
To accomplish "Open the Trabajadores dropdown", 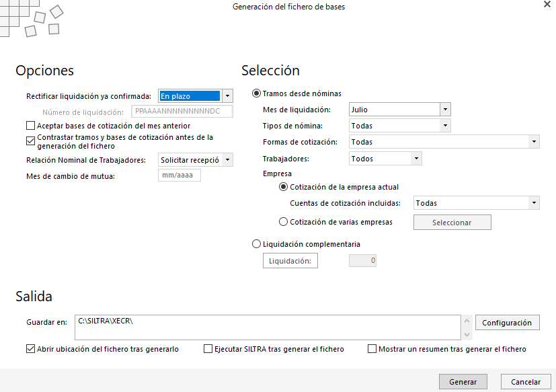I will tap(416, 158).
